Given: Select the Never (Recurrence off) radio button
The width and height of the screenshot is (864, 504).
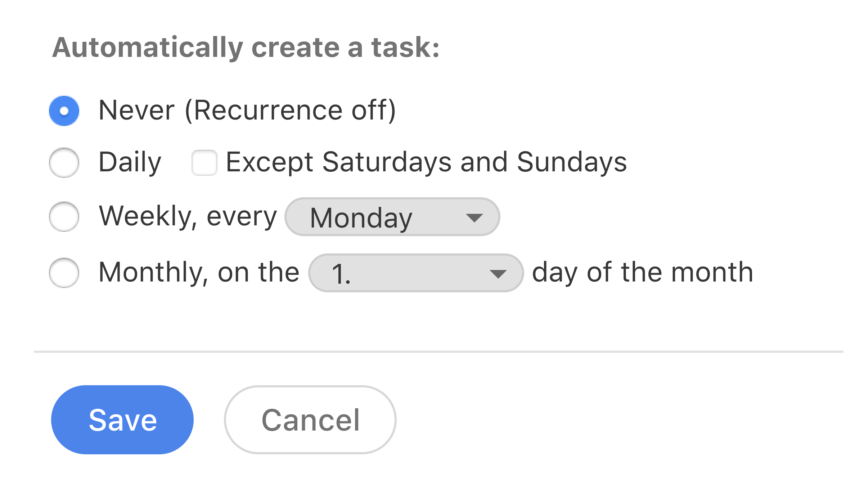Looking at the screenshot, I should [64, 111].
